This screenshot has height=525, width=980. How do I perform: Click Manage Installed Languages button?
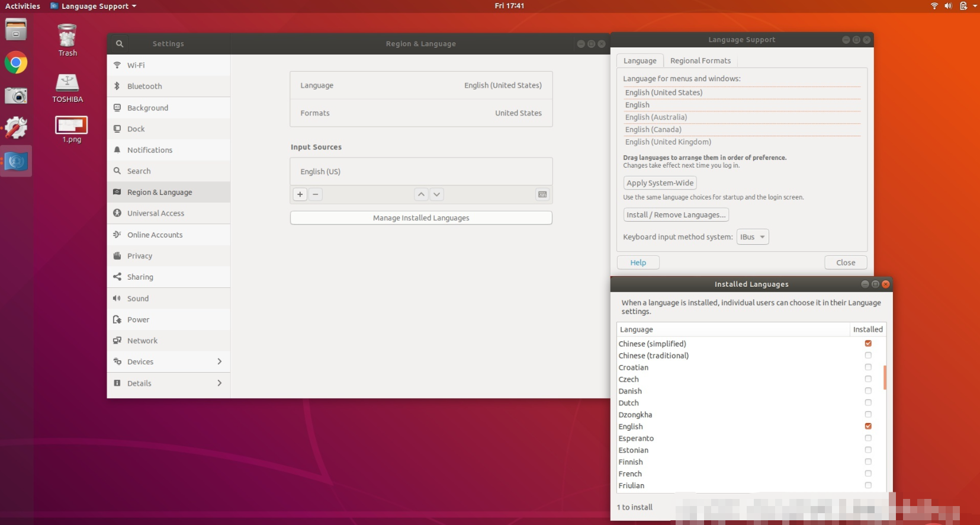tap(421, 218)
